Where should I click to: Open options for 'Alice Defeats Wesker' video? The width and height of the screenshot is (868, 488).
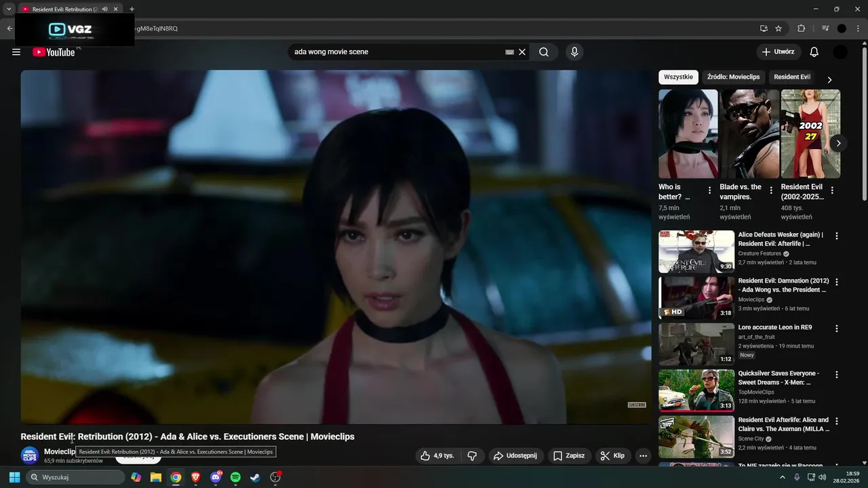click(836, 236)
